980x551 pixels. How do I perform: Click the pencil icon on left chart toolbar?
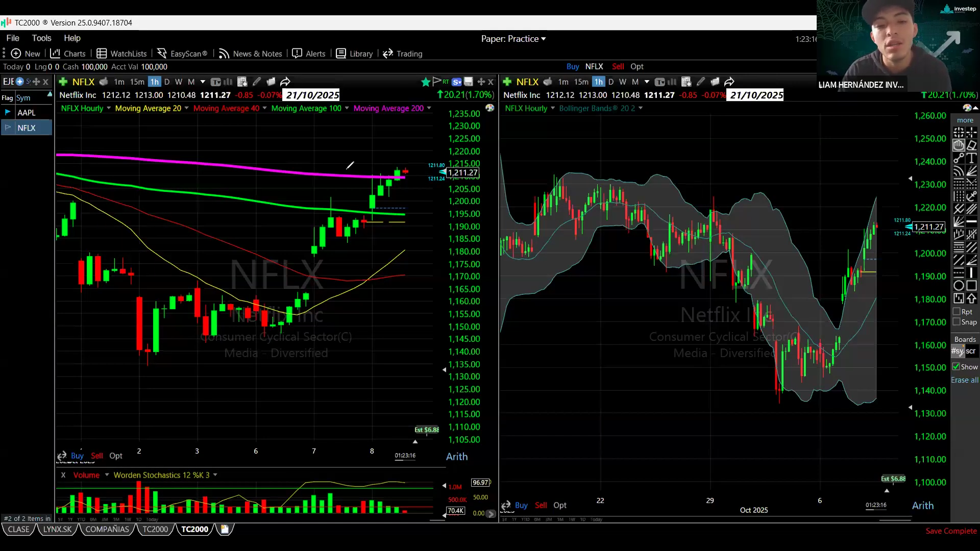pos(257,82)
